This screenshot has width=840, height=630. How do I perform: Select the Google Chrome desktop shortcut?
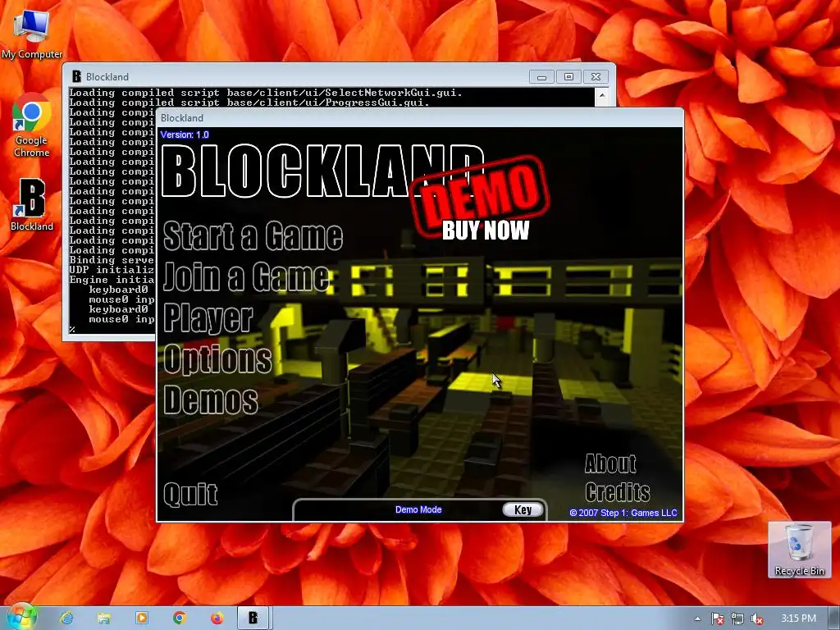[x=32, y=126]
